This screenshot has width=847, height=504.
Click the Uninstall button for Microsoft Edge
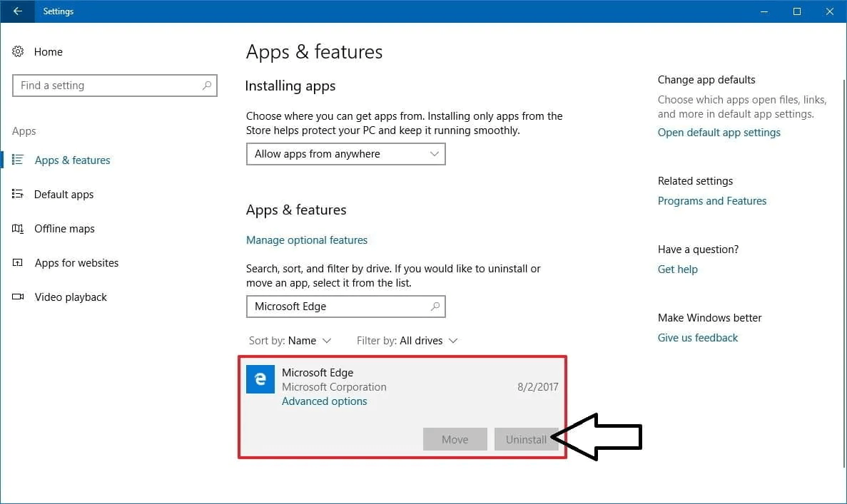[x=526, y=439]
